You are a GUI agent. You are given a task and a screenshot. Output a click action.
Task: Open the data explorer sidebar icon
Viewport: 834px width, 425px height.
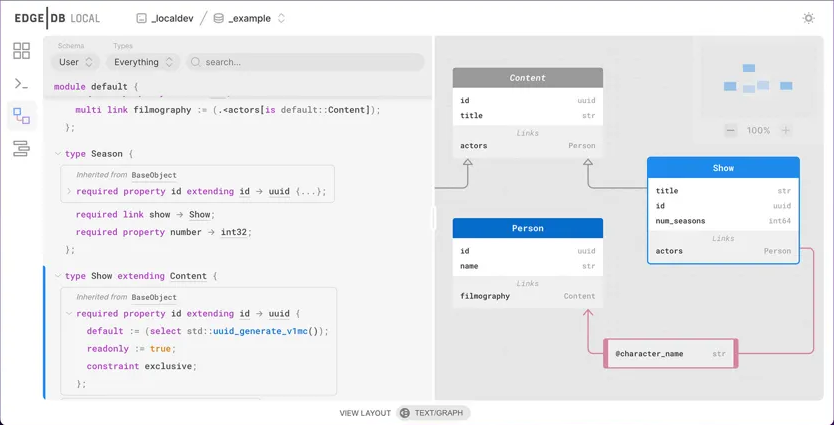(21, 149)
